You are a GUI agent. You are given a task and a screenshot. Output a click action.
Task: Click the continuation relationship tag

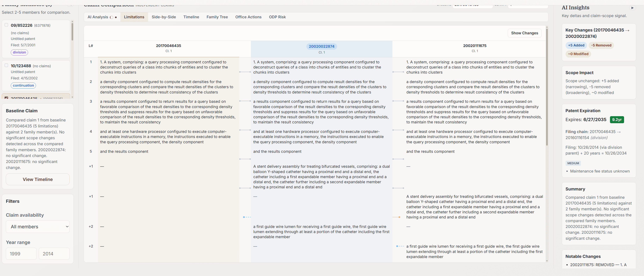(23, 85)
